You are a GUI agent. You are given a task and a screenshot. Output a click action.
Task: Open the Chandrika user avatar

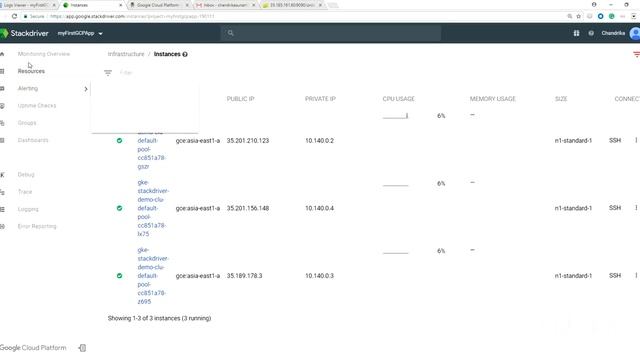pyautogui.click(x=635, y=33)
